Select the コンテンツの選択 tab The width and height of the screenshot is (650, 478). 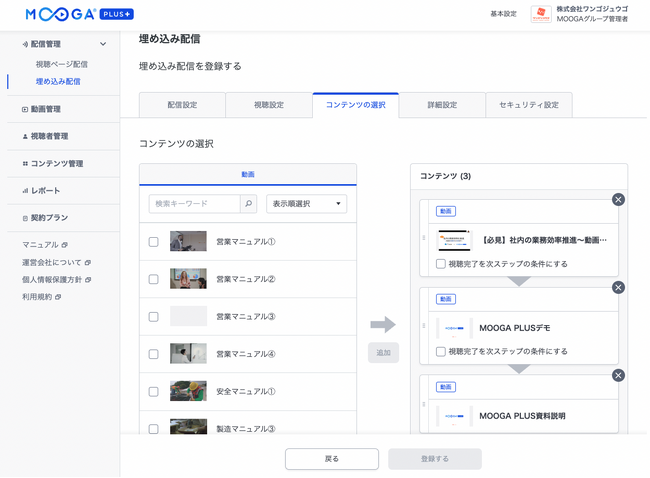[x=356, y=105]
